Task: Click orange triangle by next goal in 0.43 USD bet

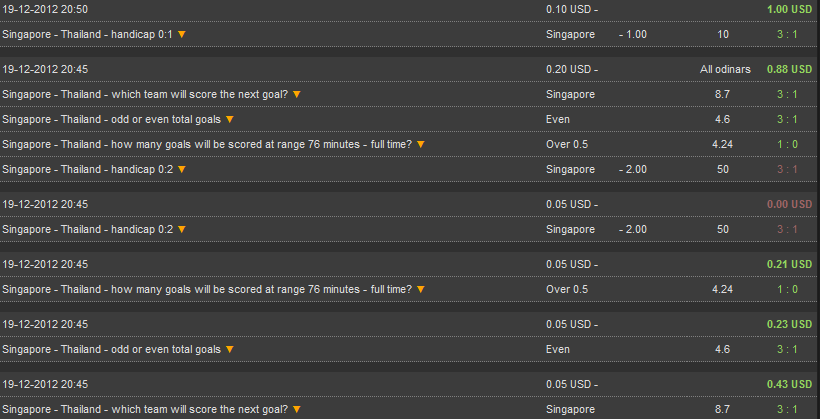Action: point(297,410)
